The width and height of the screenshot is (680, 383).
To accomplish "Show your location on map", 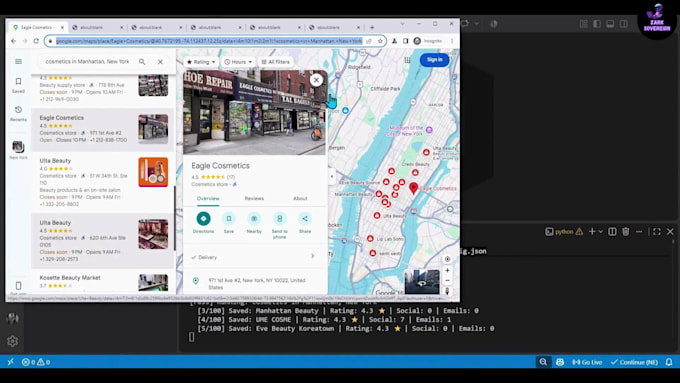I will [447, 259].
